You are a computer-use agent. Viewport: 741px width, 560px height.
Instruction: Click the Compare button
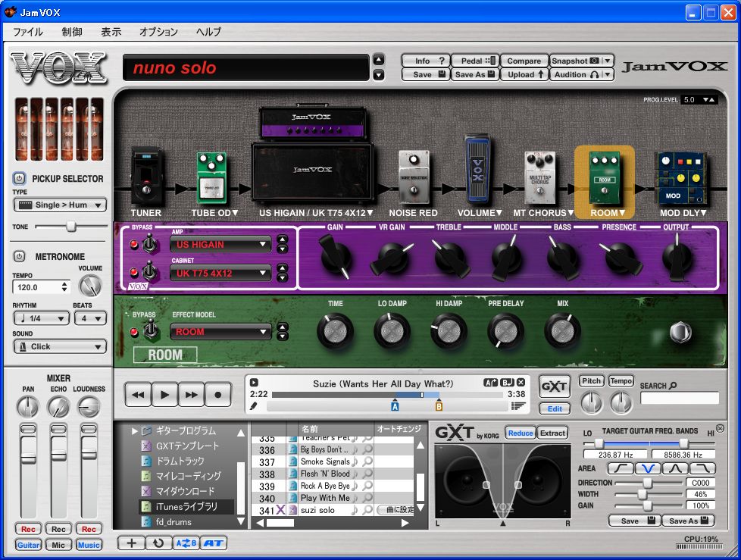tap(524, 61)
